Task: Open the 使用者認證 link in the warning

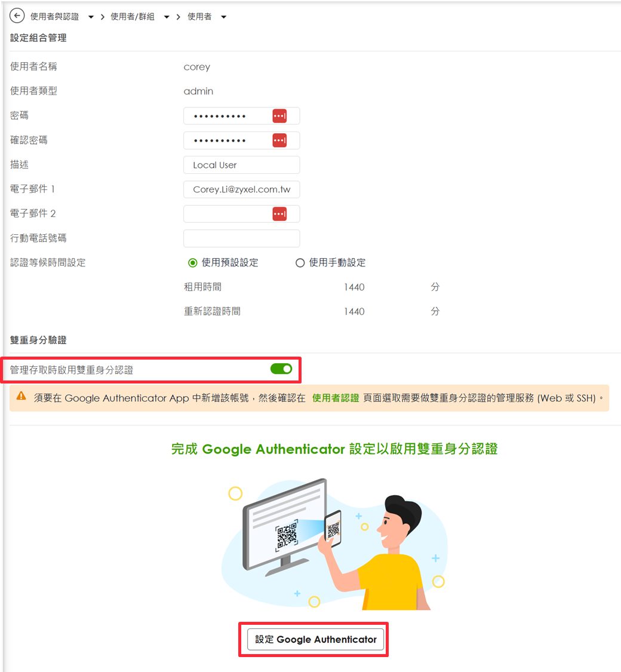Action: (336, 398)
